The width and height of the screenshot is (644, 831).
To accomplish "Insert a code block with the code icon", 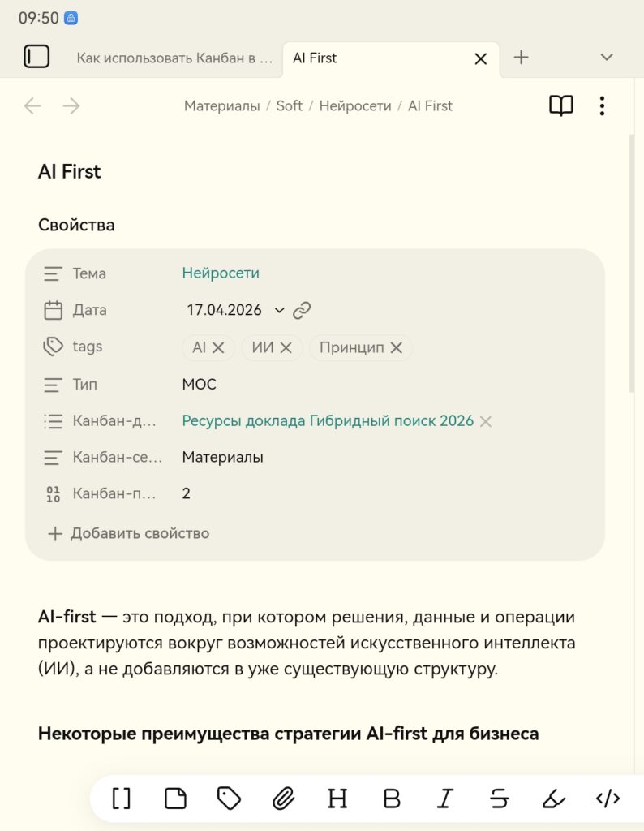I will (x=609, y=799).
